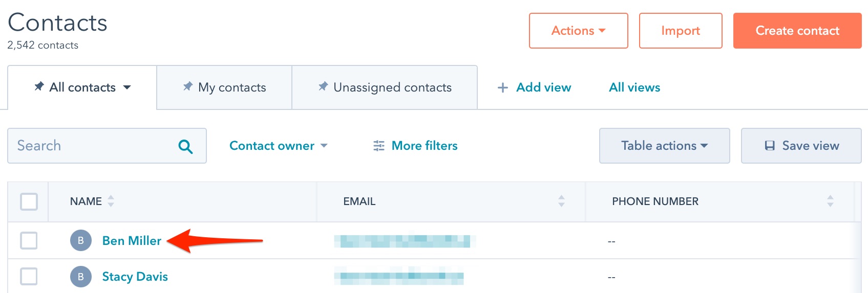Sort by the Name column arrows
The width and height of the screenshot is (868, 293).
(x=111, y=201)
